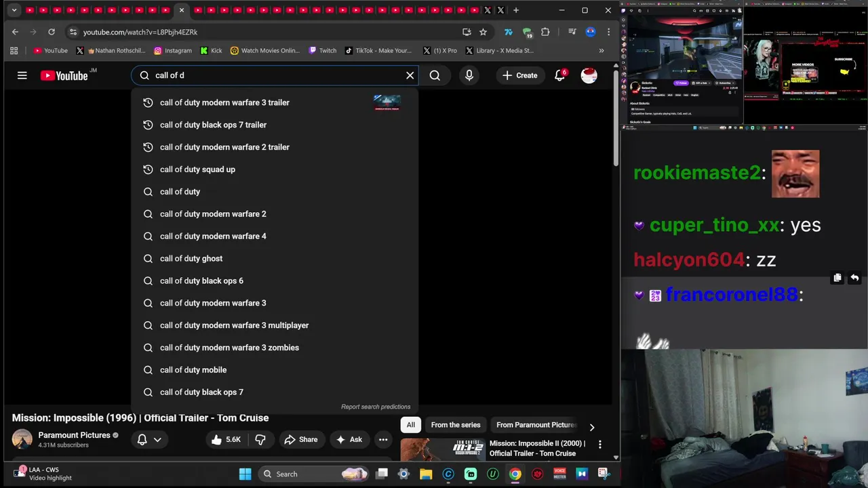Select the From Paramount Pictures chip

click(x=536, y=425)
